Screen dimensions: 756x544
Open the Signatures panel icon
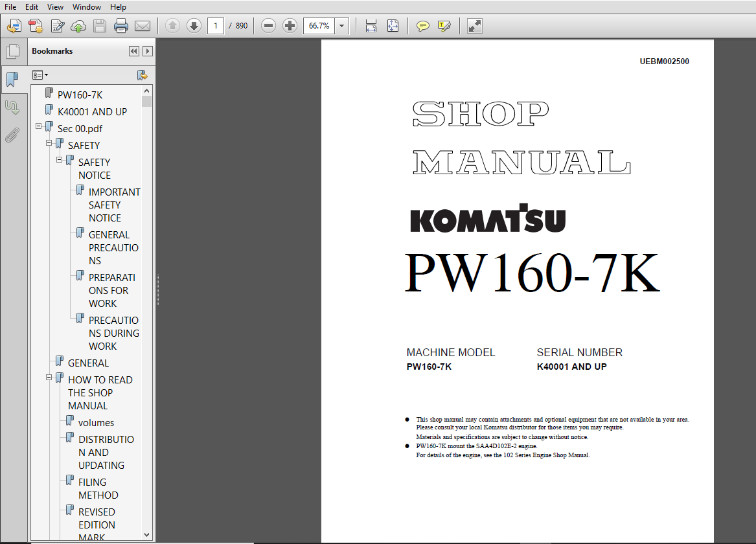click(12, 108)
